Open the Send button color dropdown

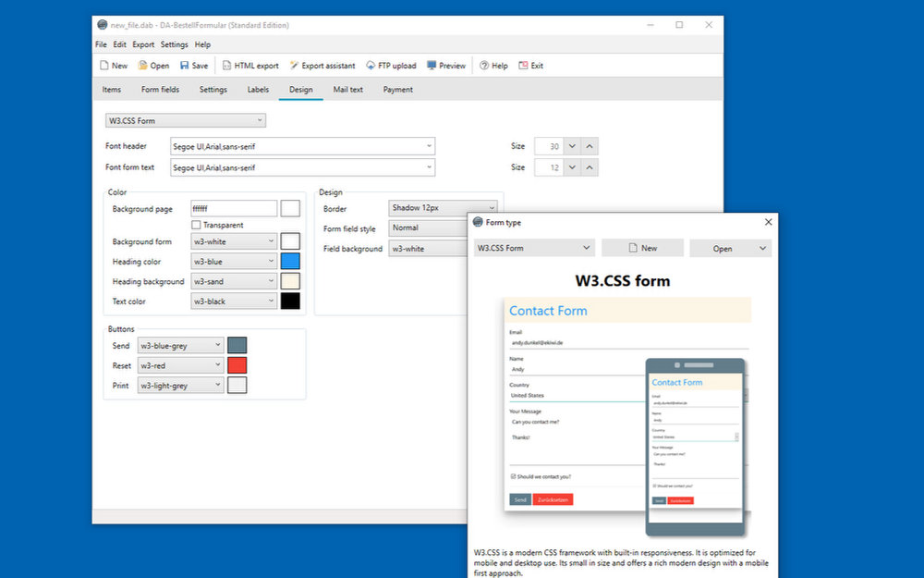pos(180,345)
